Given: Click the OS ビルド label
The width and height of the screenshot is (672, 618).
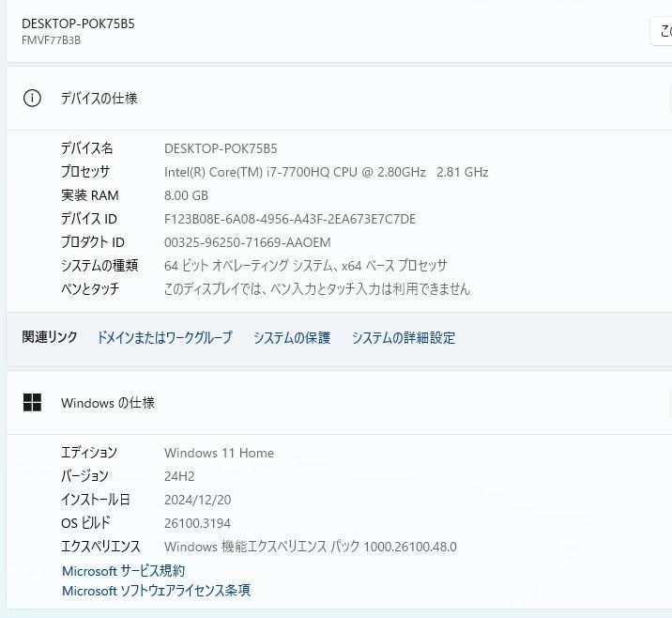Looking at the screenshot, I should click(x=85, y=523).
